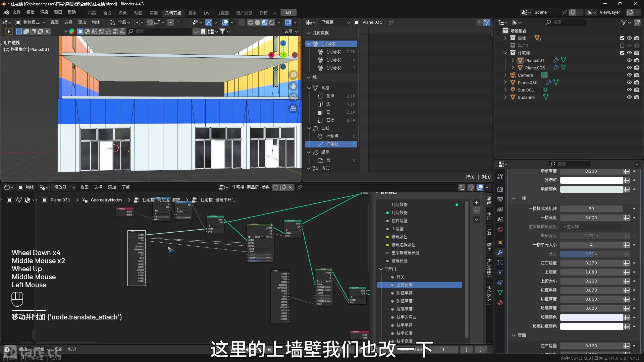Screen dimensions: 644x362
Task: Expand the Plane.031 outliner item
Action: 513,60
